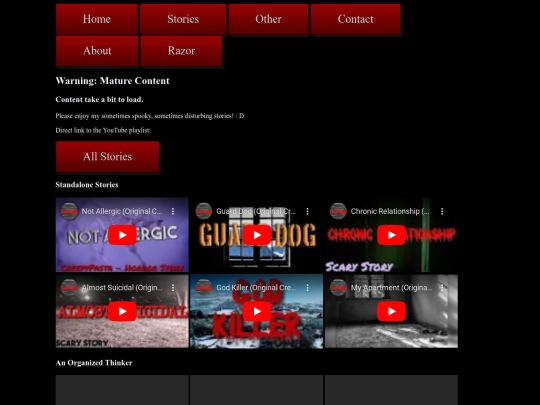Click the 'An Organized Thinker' heading
The width and height of the screenshot is (540, 405).
tap(94, 363)
